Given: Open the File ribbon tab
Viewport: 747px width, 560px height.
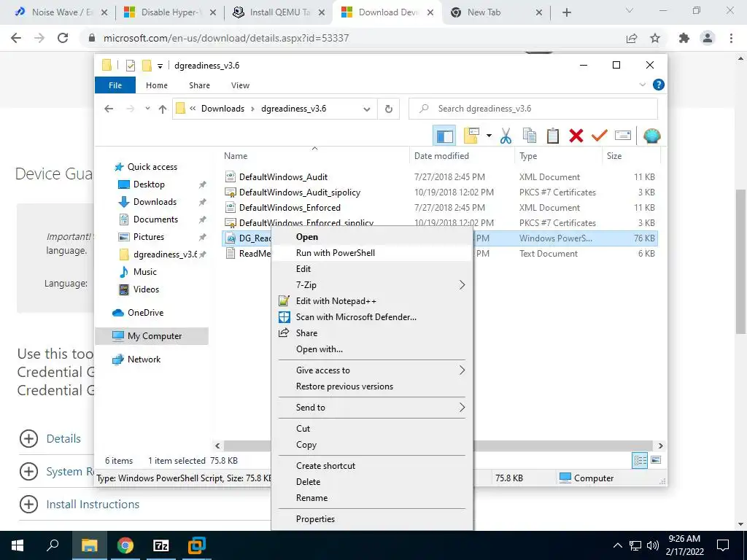Looking at the screenshot, I should 115,85.
